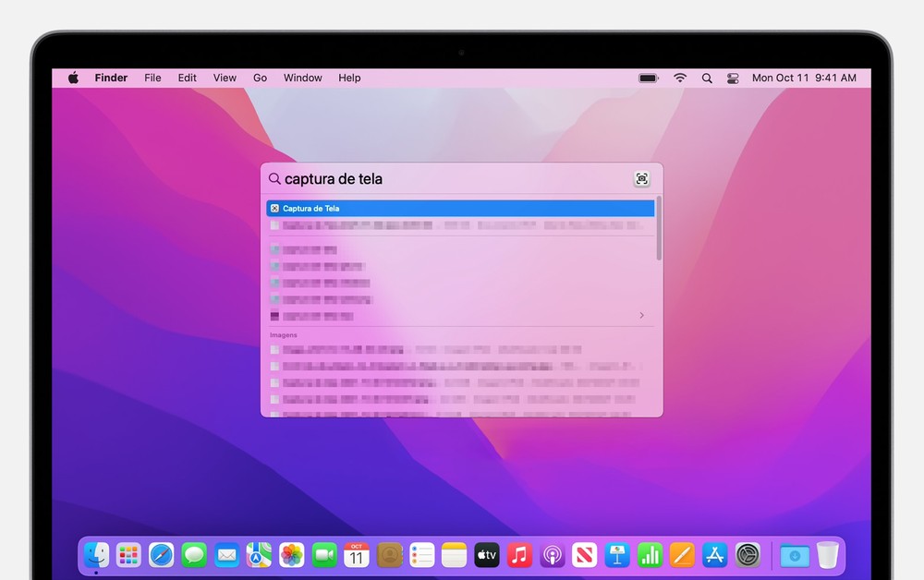Open Control Center from the menu bar

(733, 79)
